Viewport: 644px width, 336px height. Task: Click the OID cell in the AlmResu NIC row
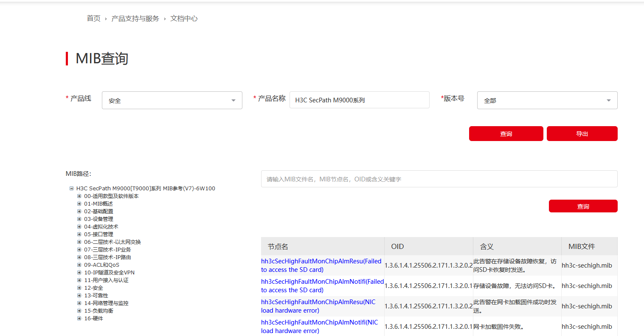[429, 306]
